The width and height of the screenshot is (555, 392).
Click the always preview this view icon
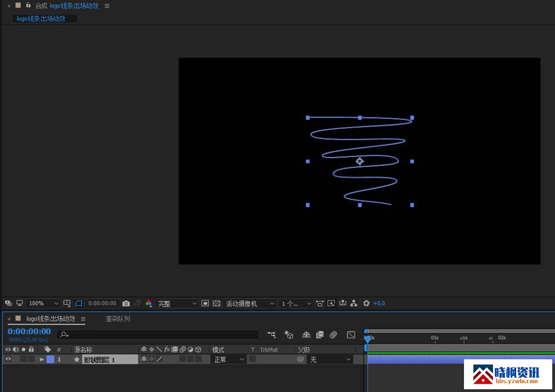8,303
